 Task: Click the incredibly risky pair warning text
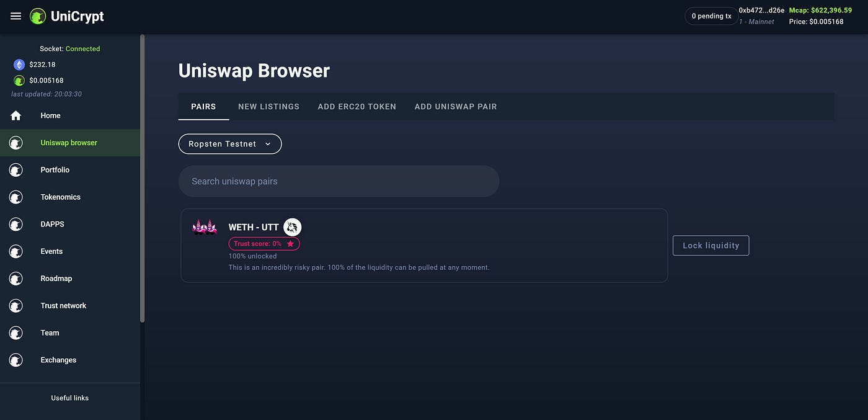[359, 267]
